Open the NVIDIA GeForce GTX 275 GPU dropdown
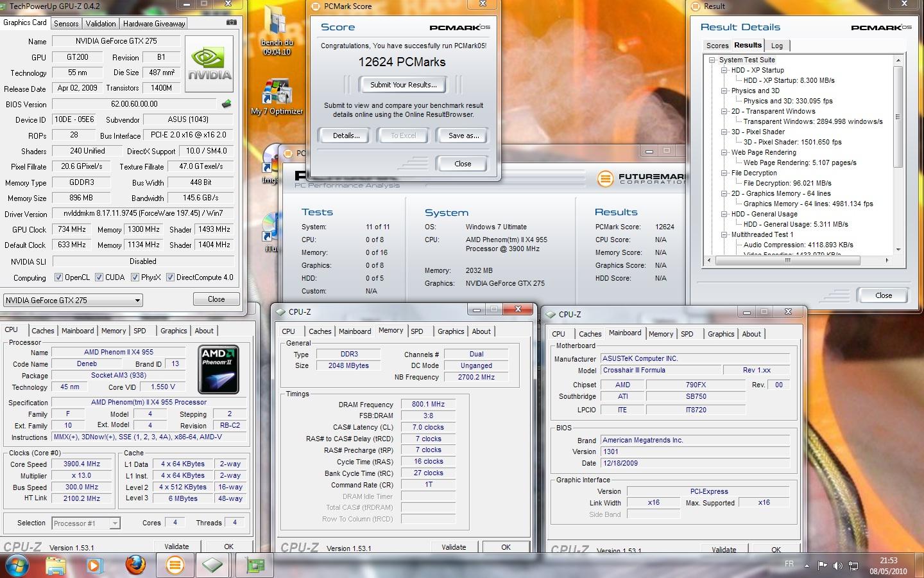924x578 pixels. [73, 300]
